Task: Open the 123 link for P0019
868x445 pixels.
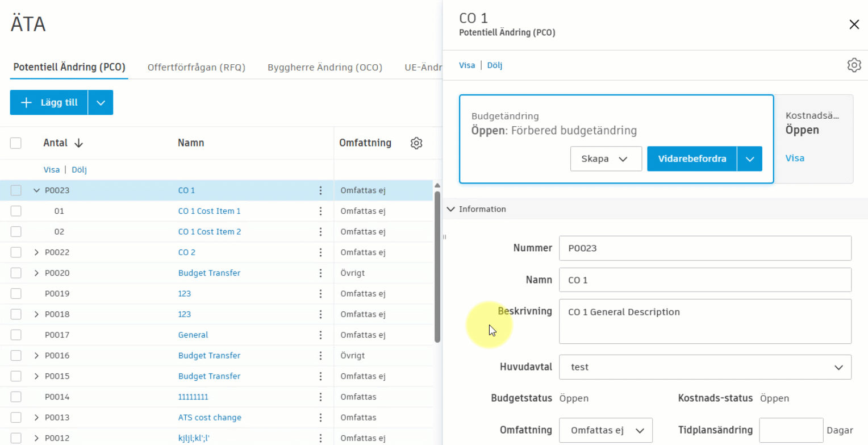Action: coord(185,293)
